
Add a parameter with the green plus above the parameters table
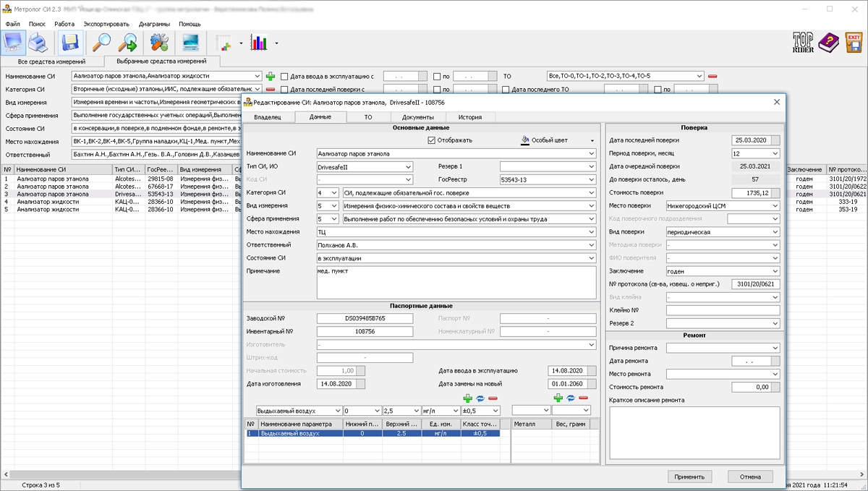click(x=467, y=398)
